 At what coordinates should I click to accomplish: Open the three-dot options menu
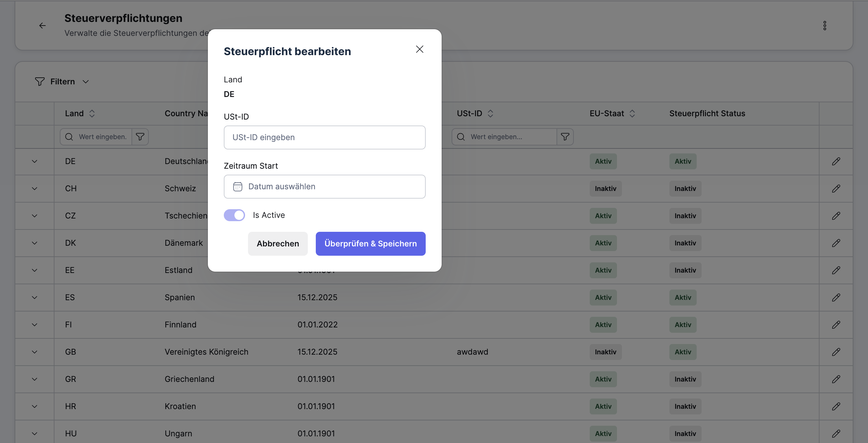825,26
